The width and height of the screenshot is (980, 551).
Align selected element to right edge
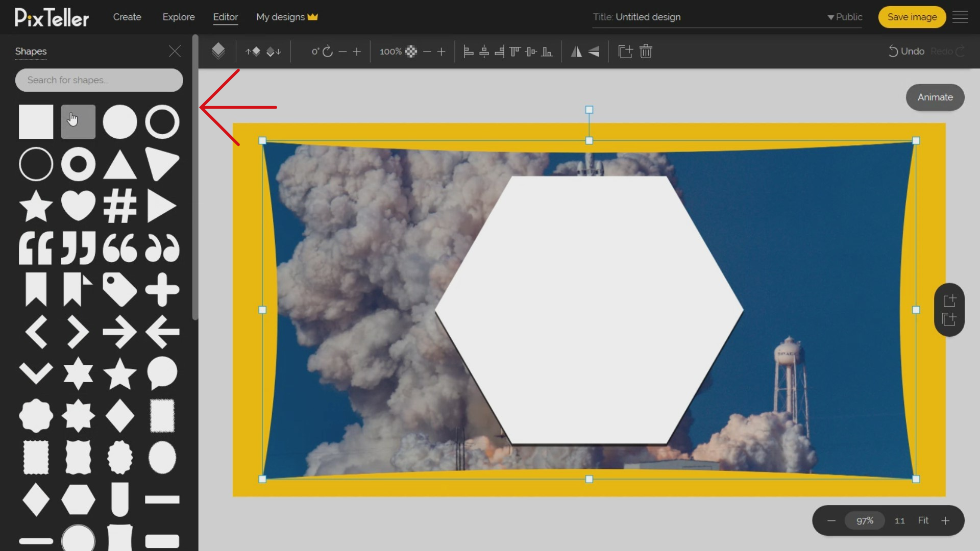[x=500, y=52]
